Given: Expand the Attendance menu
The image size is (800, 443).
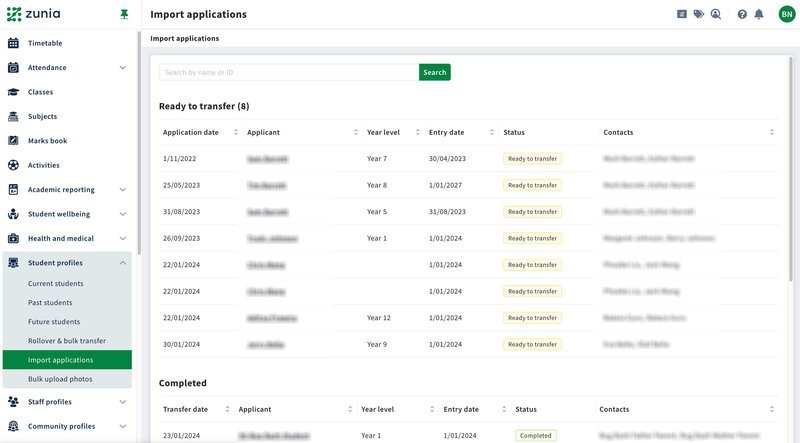Looking at the screenshot, I should pyautogui.click(x=123, y=68).
